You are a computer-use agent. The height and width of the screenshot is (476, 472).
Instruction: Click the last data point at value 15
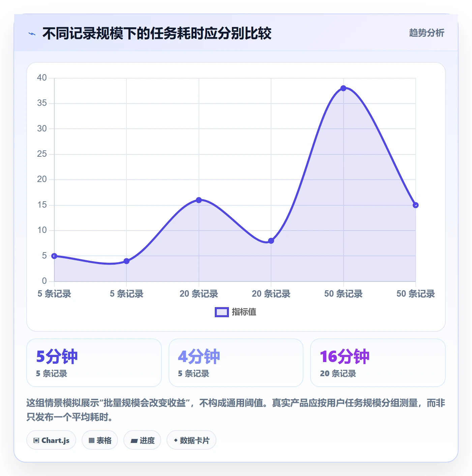tap(415, 205)
